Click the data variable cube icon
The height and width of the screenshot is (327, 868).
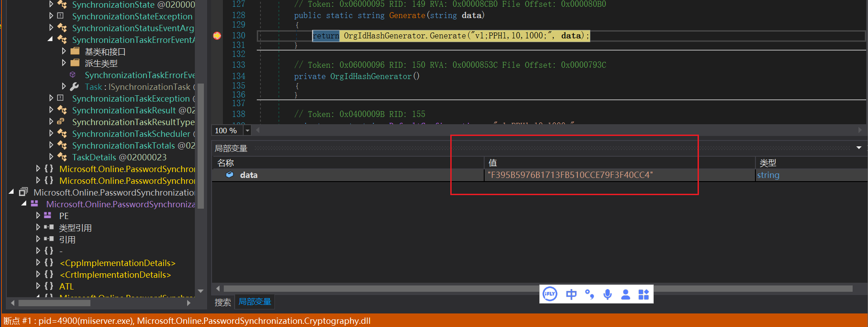(x=230, y=175)
